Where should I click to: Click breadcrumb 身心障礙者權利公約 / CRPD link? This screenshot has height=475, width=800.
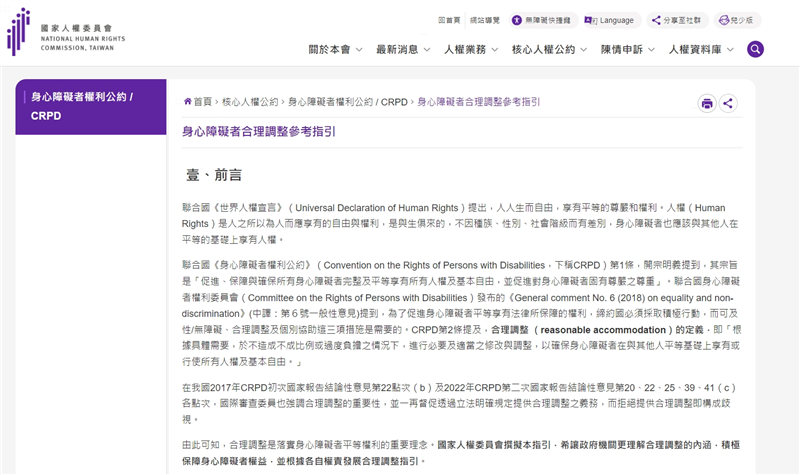(x=347, y=102)
